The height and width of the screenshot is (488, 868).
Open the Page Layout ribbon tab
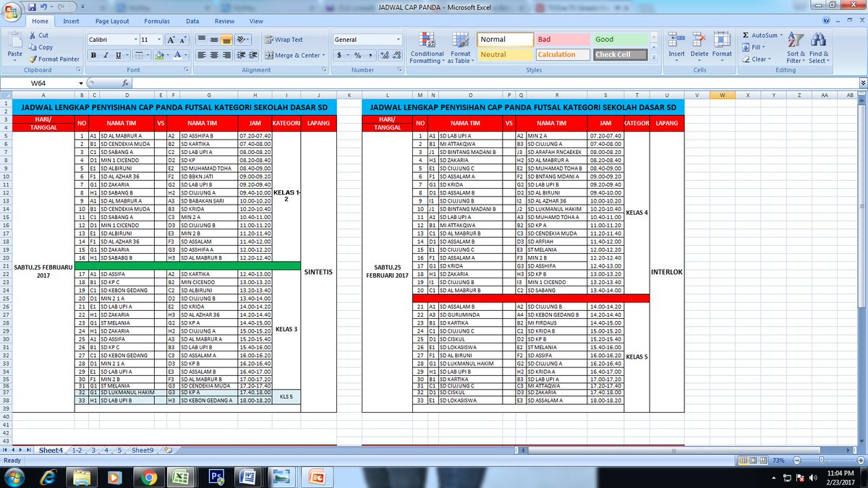[x=112, y=22]
